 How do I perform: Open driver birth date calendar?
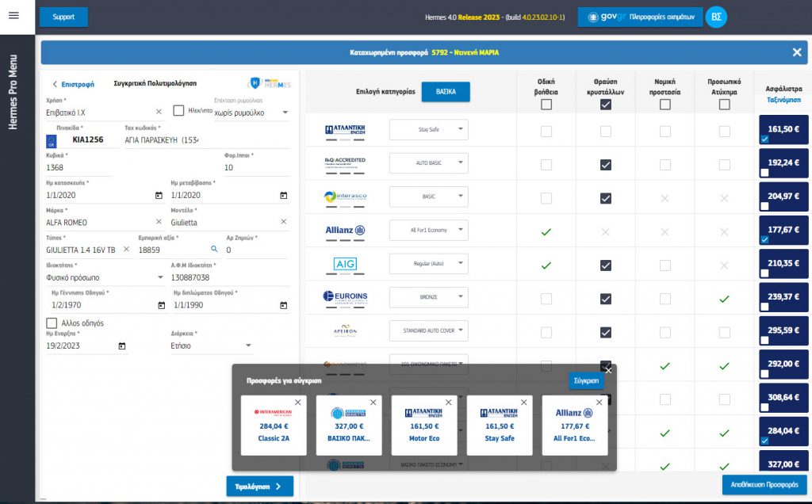click(x=162, y=305)
